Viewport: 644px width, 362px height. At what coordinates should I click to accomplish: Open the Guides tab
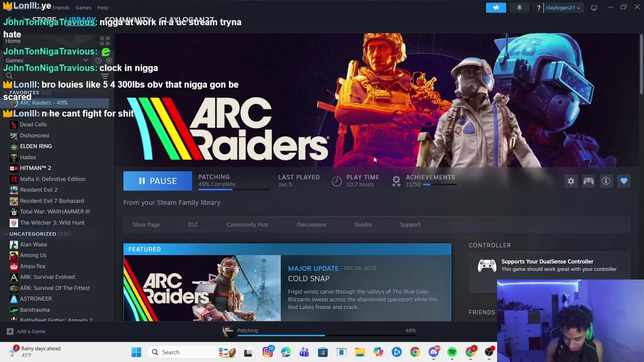363,225
